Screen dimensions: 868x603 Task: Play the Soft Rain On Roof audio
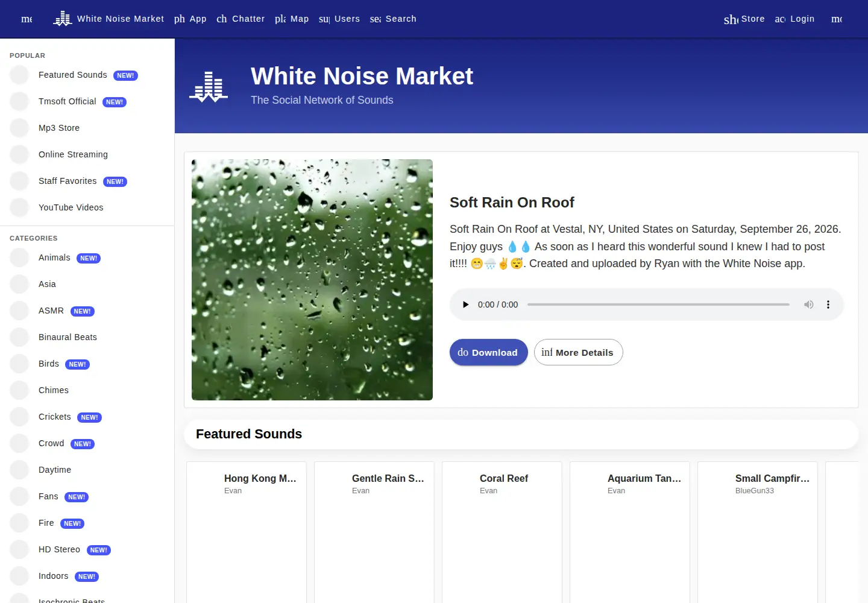pos(465,305)
